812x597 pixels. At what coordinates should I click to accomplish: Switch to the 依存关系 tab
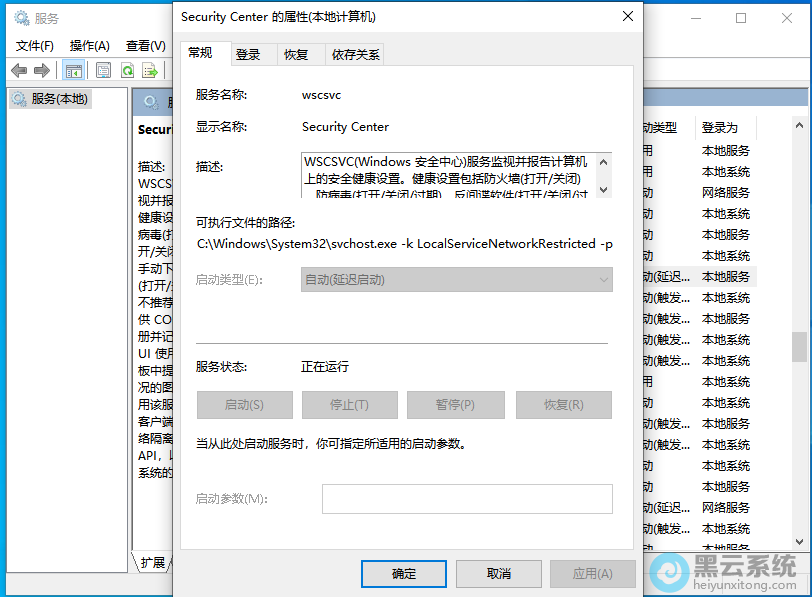(x=355, y=55)
